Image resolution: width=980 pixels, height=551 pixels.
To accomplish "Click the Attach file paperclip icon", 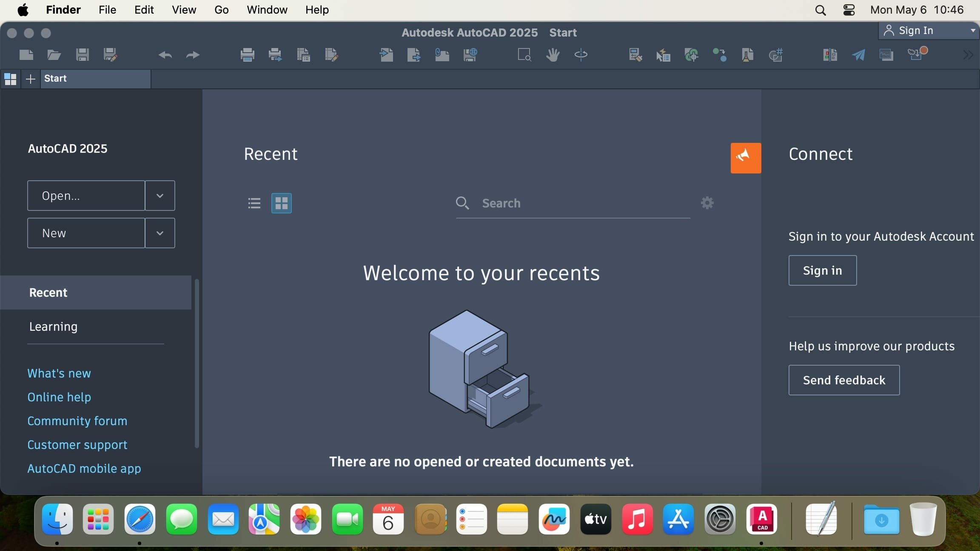I will pyautogui.click(x=442, y=55).
